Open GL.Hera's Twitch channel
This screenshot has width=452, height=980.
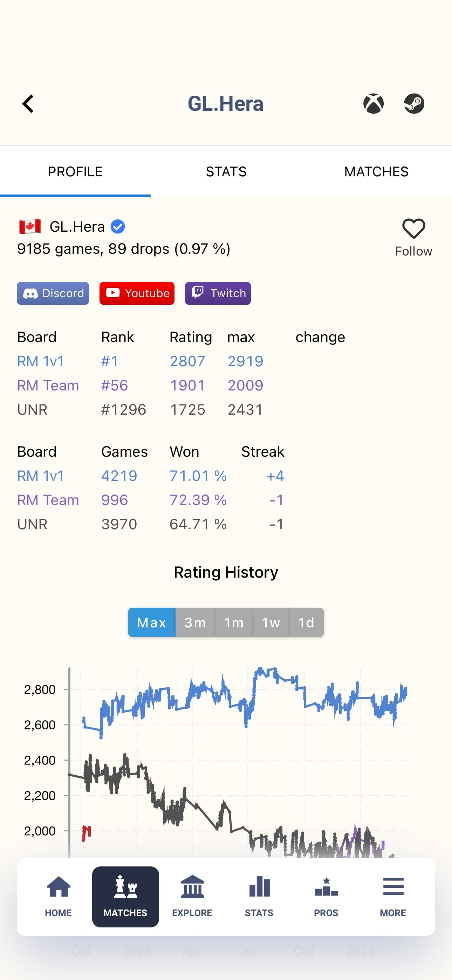pos(218,293)
